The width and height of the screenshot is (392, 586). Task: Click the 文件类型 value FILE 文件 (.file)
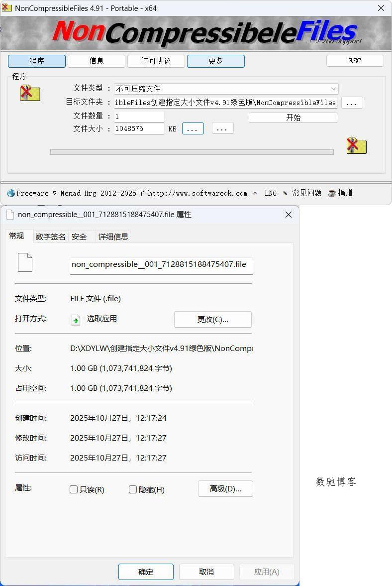click(96, 299)
